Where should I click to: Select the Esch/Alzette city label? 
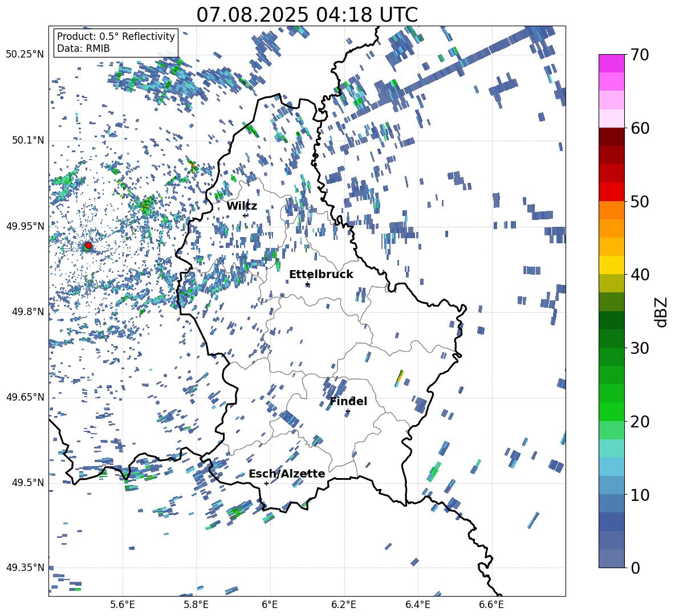pyautogui.click(x=287, y=474)
